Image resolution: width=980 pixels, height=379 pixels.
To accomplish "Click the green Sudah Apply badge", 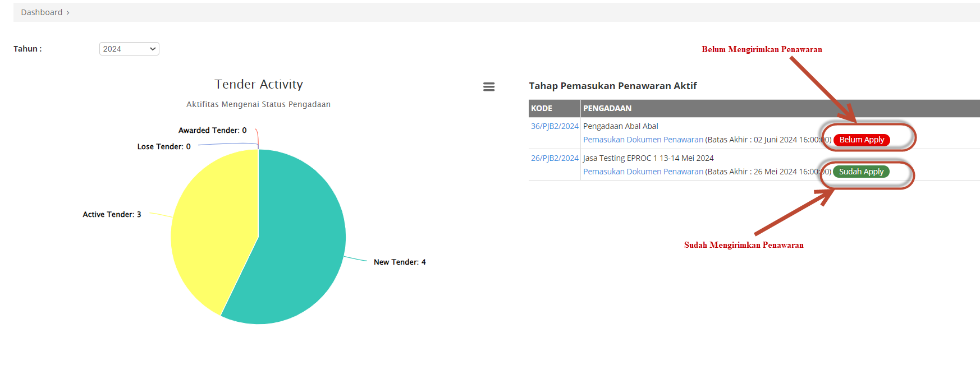I will coord(861,172).
